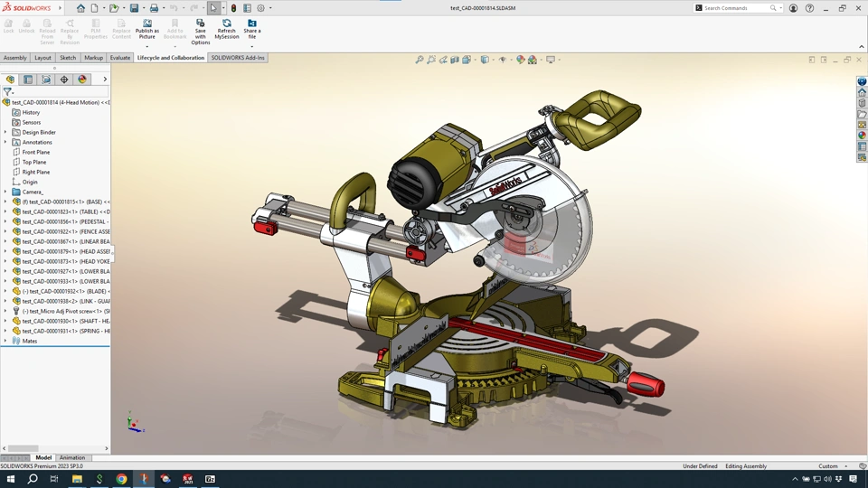The height and width of the screenshot is (488, 868).
Task: Activate the Select cursor tool
Action: tap(213, 8)
